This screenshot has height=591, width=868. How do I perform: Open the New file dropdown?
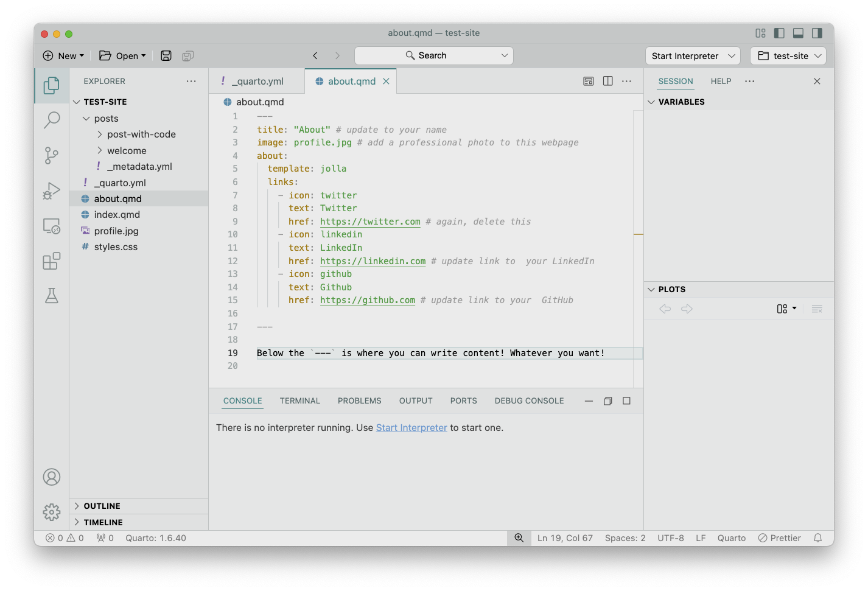pos(63,56)
